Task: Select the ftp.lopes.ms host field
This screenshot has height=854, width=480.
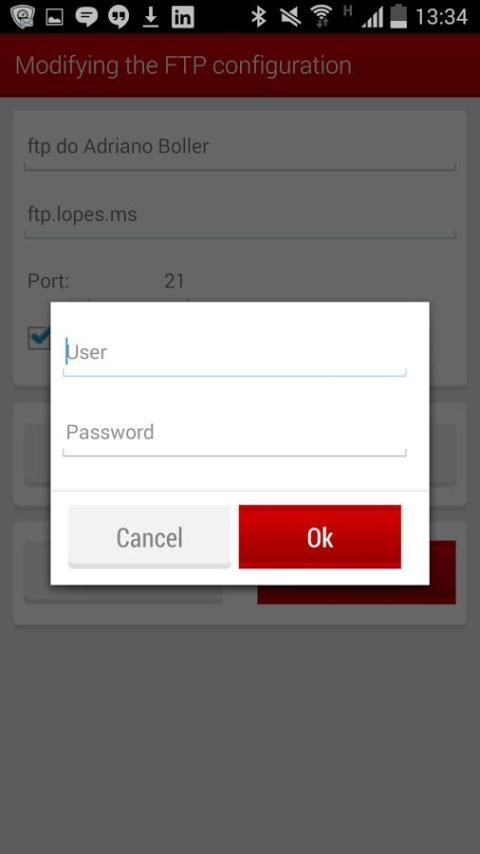Action: [240, 216]
